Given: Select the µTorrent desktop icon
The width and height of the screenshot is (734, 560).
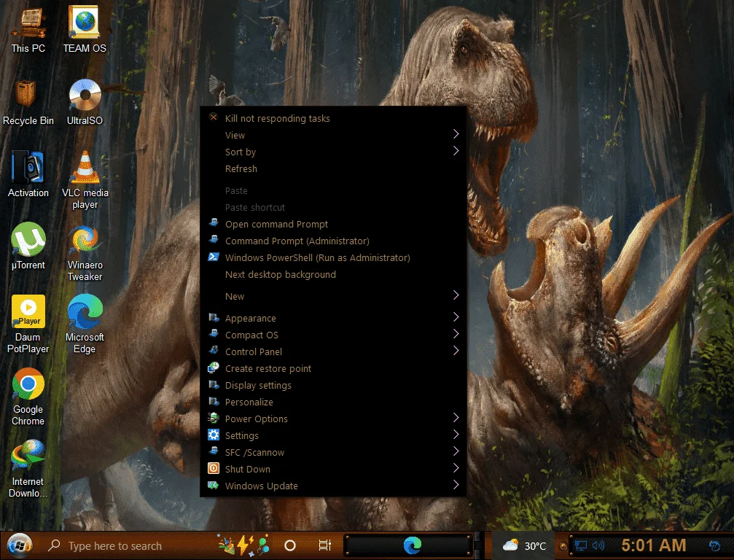Looking at the screenshot, I should coord(28,246).
